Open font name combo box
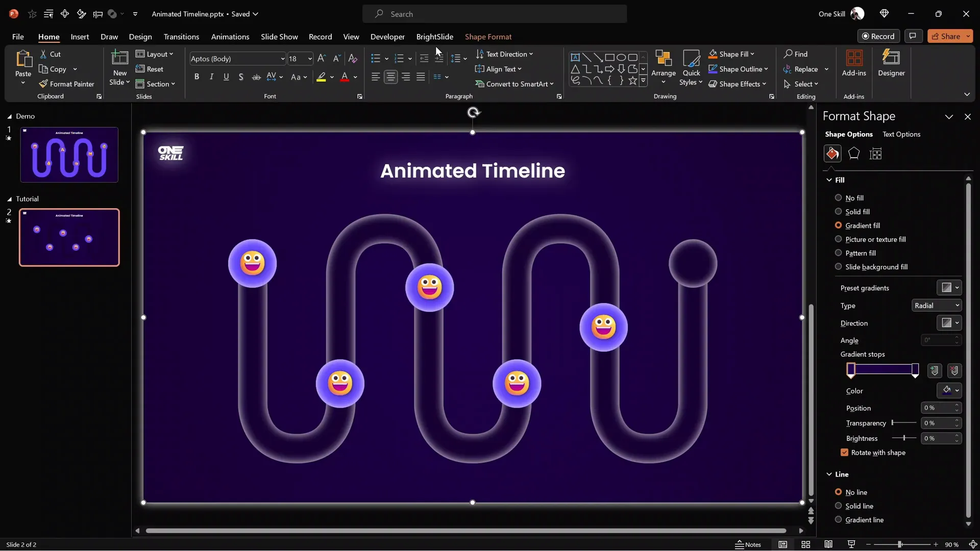 coord(237,59)
